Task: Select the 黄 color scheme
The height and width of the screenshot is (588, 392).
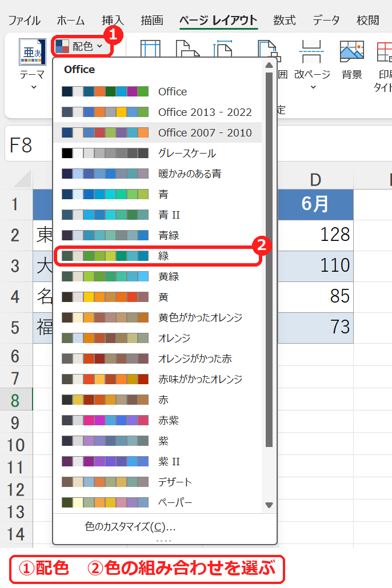Action: coord(157,297)
